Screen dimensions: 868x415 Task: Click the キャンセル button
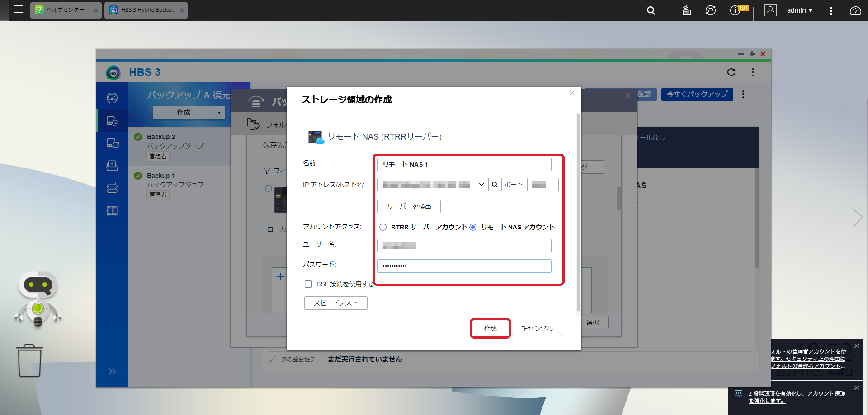click(x=537, y=328)
